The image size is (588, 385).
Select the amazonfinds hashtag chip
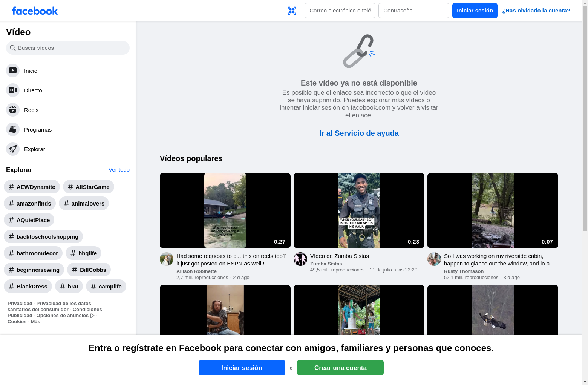coord(30,203)
